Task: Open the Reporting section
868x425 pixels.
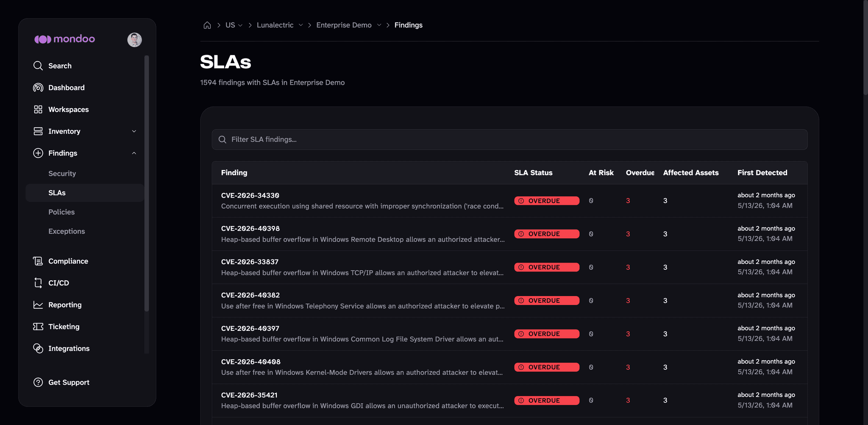Action: point(65,305)
